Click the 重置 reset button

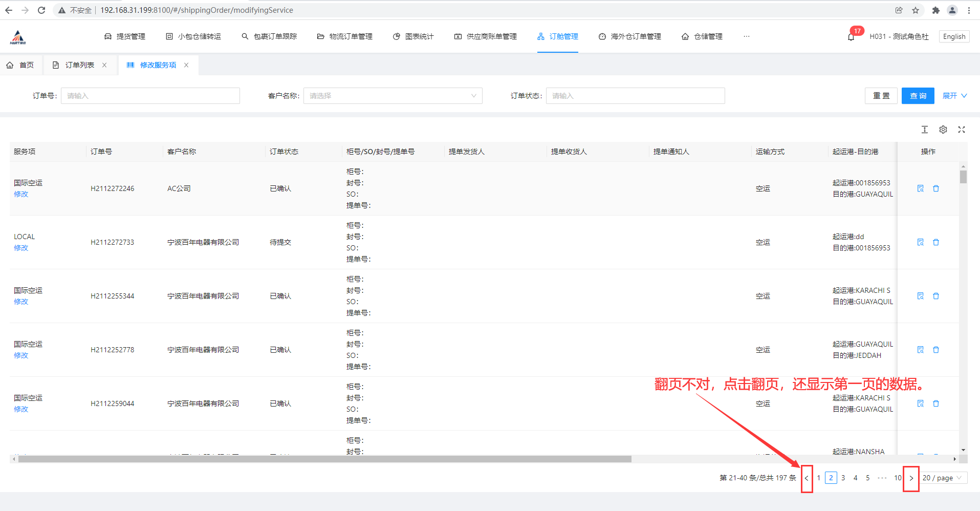click(881, 96)
